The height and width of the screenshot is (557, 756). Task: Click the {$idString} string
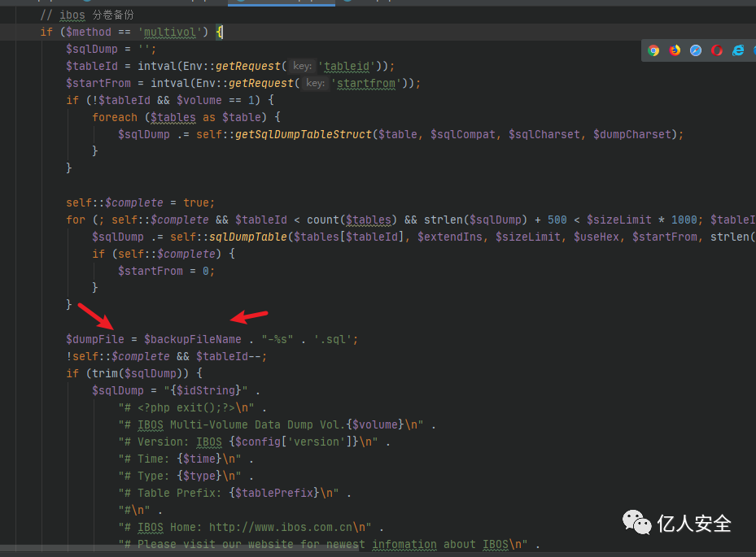point(206,391)
